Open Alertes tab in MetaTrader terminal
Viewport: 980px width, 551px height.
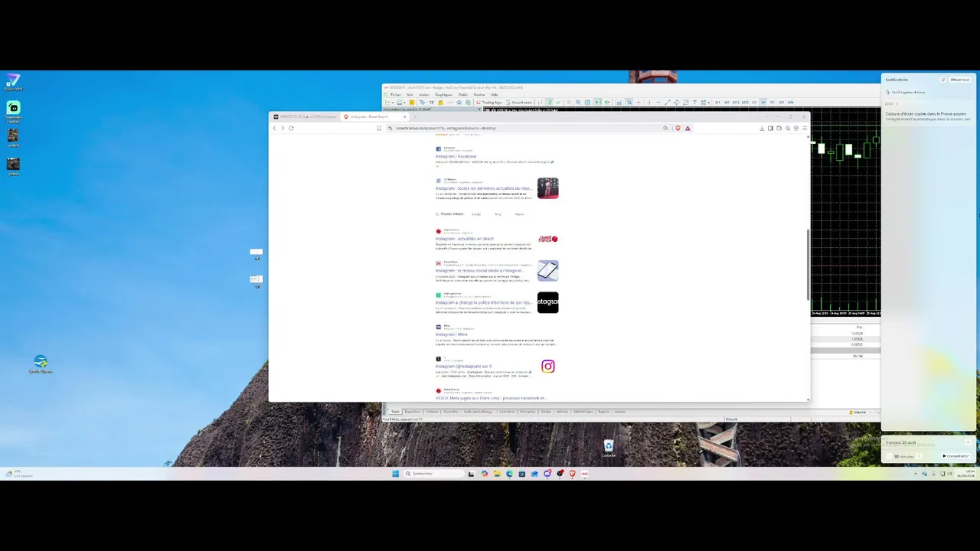tap(546, 412)
